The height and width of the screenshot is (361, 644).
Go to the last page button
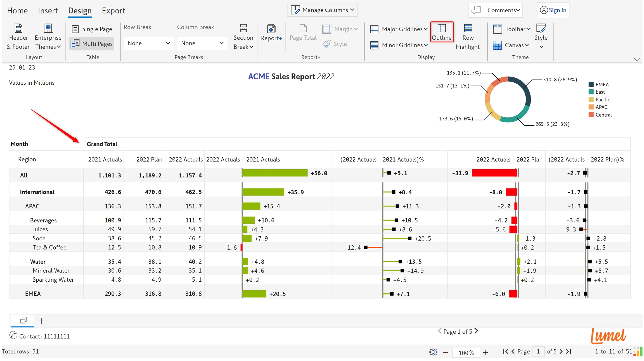pyautogui.click(x=569, y=351)
